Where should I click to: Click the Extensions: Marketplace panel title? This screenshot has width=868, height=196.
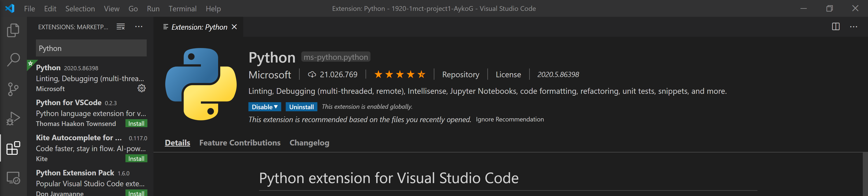(73, 27)
